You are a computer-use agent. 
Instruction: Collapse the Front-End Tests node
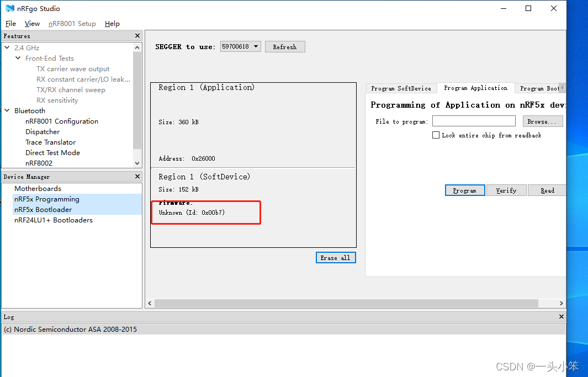18,58
